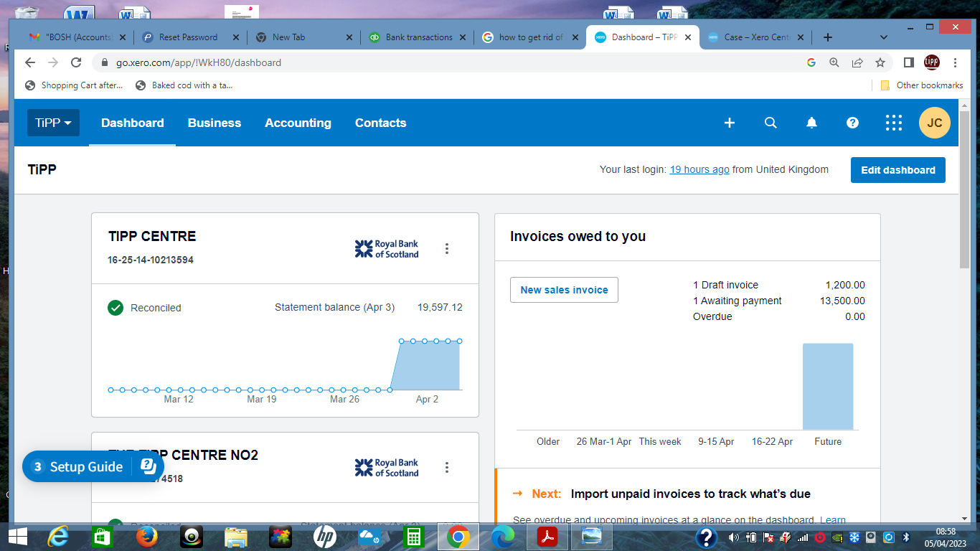Click the TiPP Chrome profile icon

[x=932, y=62]
